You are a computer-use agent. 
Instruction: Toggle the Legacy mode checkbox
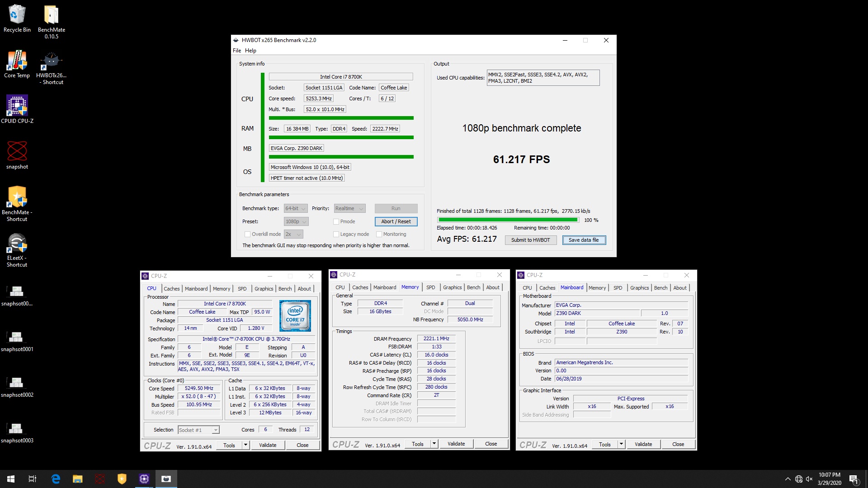(x=336, y=234)
